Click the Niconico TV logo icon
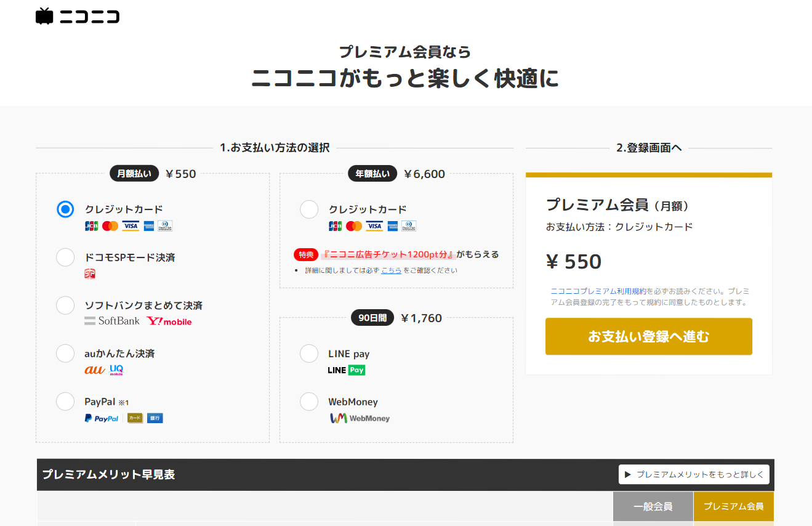This screenshot has width=812, height=526. (44, 16)
